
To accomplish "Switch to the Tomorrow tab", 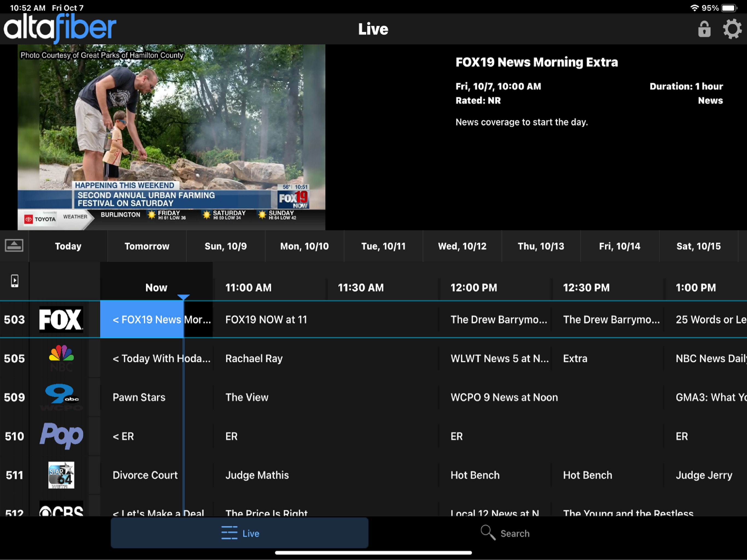I will [x=147, y=246].
